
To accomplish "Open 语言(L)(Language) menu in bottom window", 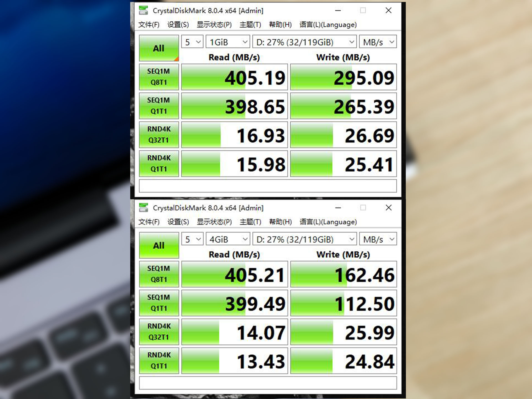I will tap(328, 222).
